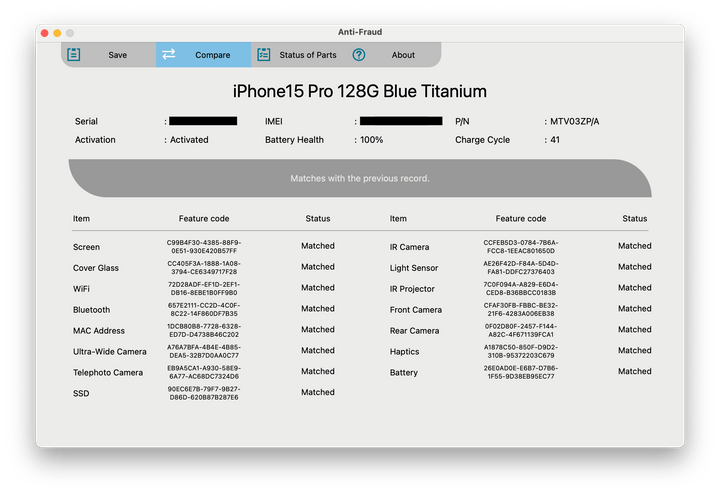Image resolution: width=720 pixels, height=494 pixels.
Task: Click the Matched status for Screen
Action: point(318,246)
